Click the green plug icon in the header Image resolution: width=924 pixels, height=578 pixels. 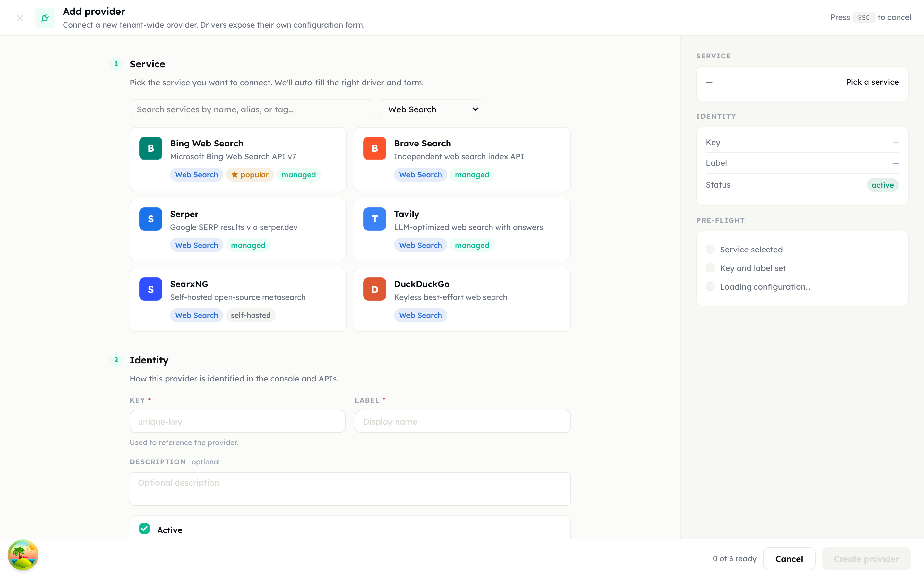pos(45,18)
